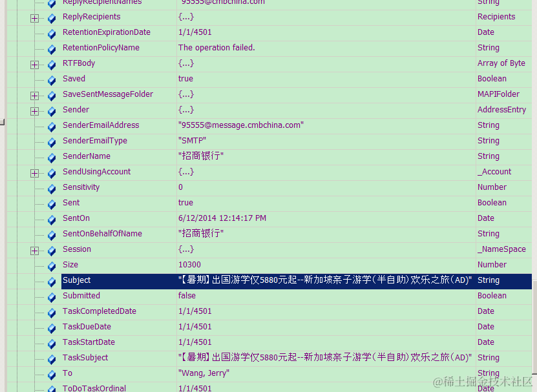Click the "SMTP" value
Screen dimensions: 537x392
click(192, 141)
